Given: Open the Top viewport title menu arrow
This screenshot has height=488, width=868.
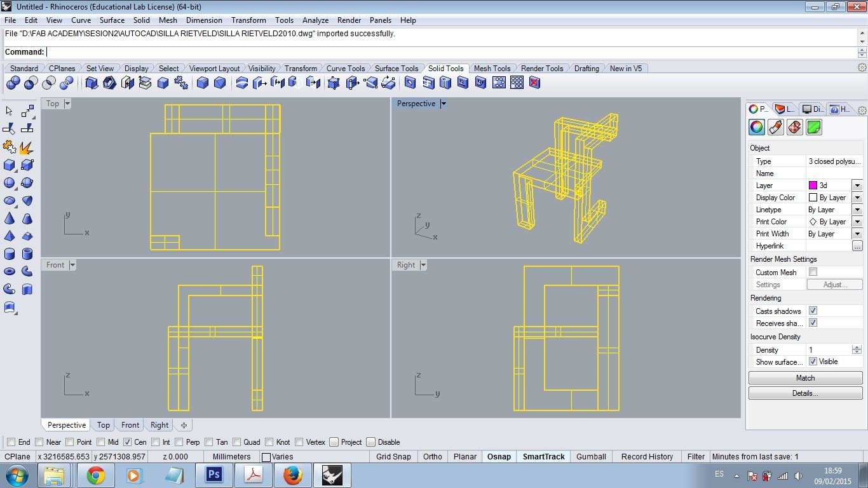Looking at the screenshot, I should pyautogui.click(x=67, y=104).
